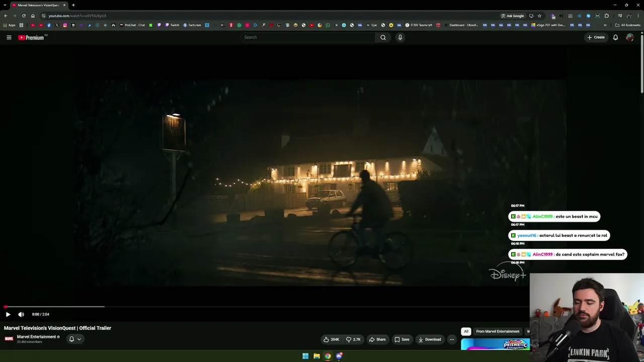The height and width of the screenshot is (362, 644).
Task: Select the All filter chip
Action: coord(466,331)
